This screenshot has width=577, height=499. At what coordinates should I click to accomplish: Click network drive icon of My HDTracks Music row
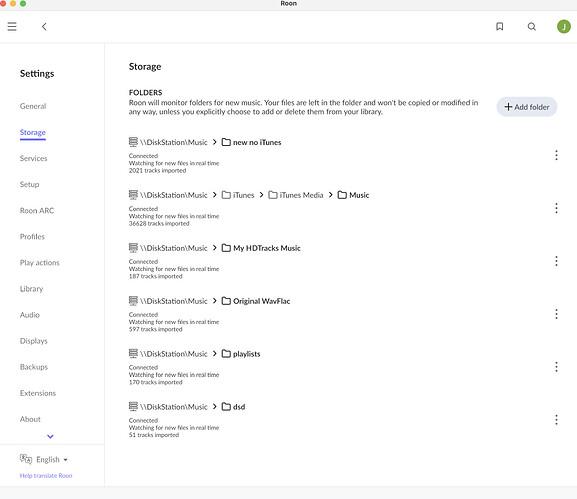133,248
